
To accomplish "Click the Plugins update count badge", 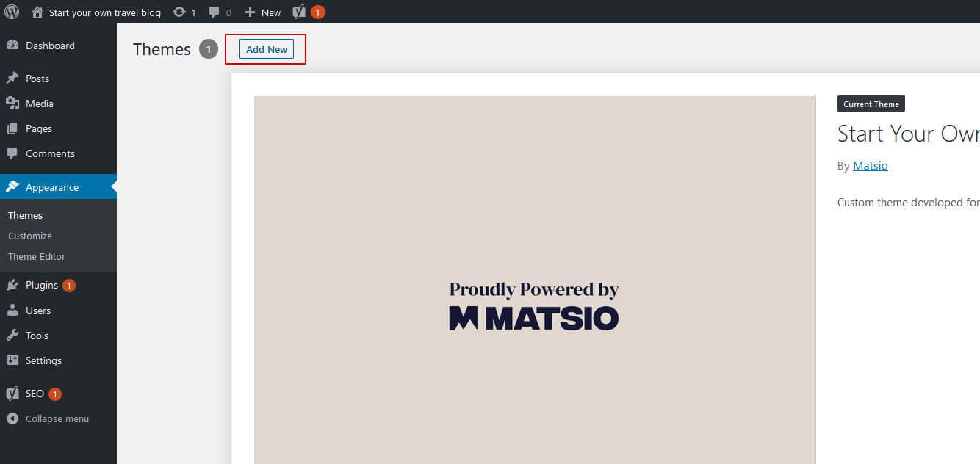I will [69, 286].
